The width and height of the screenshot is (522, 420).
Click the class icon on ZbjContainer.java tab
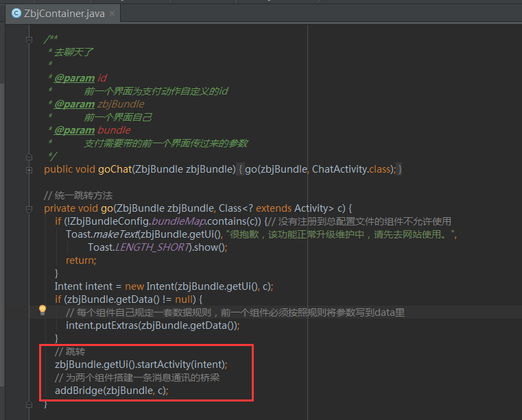pos(16,13)
